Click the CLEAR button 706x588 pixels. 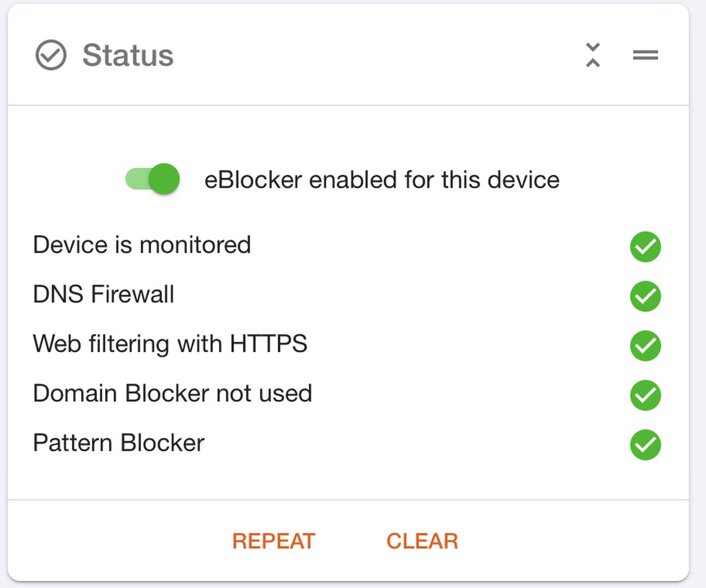[422, 541]
